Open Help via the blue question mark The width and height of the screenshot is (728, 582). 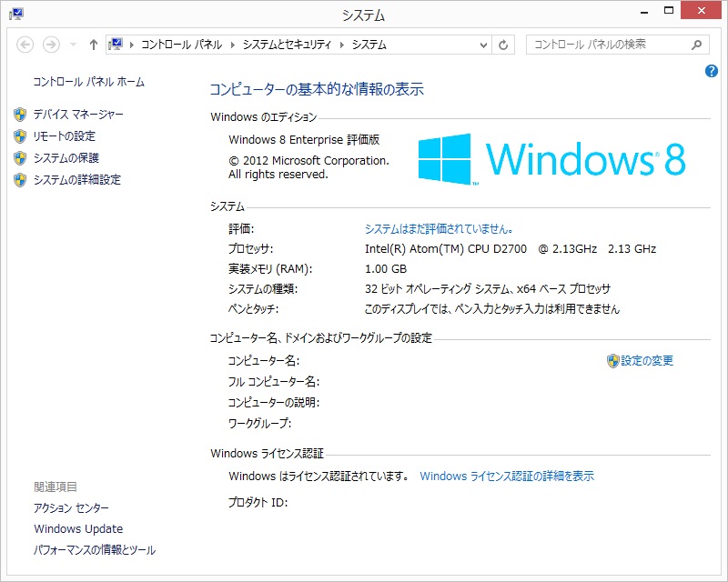[x=712, y=71]
